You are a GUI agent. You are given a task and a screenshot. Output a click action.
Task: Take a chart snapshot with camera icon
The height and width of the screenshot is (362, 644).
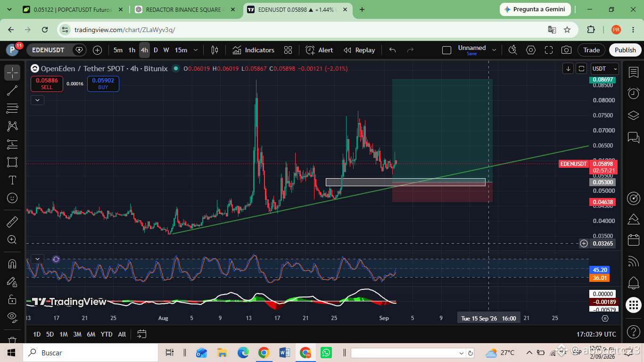coord(566,50)
